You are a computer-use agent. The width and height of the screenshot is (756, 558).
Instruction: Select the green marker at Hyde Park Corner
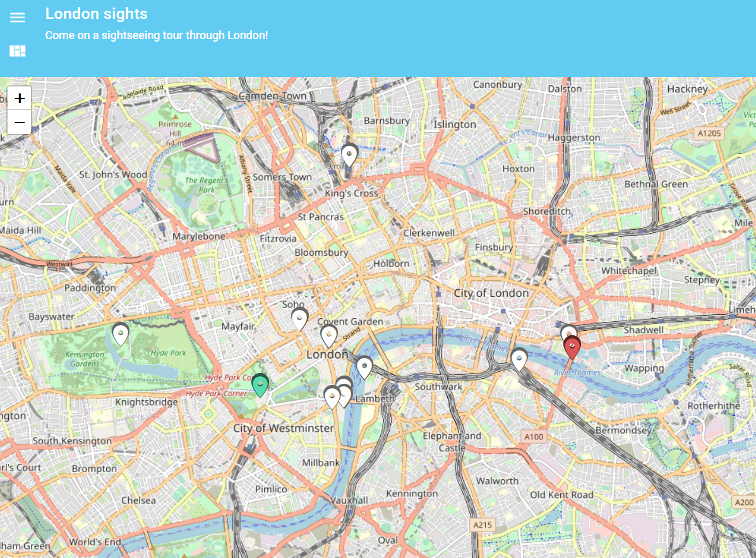(x=260, y=384)
